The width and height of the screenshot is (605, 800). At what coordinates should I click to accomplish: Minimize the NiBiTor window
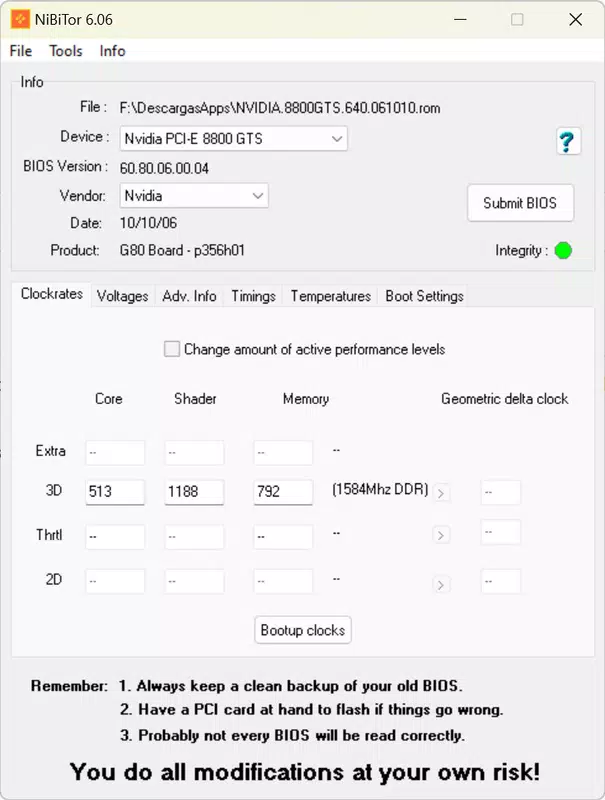[x=460, y=19]
